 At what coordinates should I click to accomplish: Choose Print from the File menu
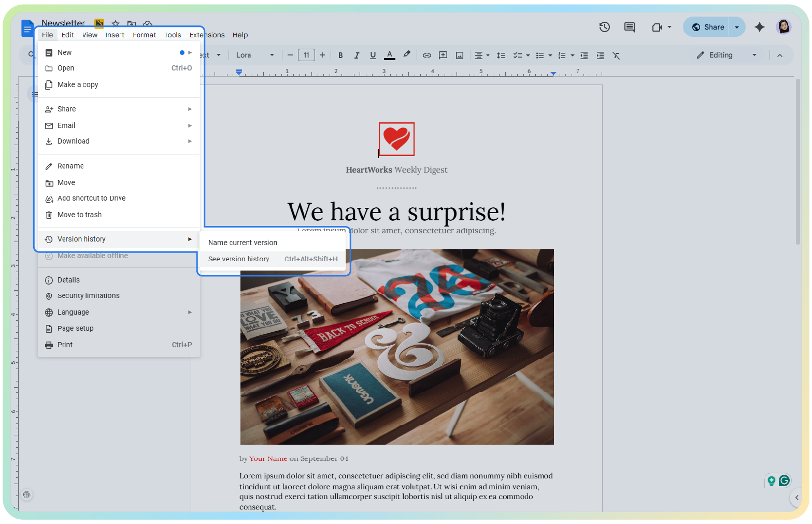click(x=119, y=345)
